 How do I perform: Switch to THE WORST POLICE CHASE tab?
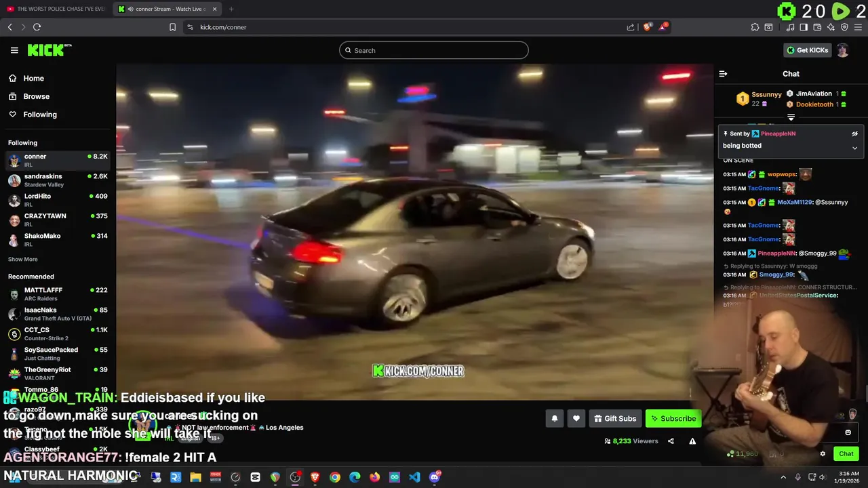tap(56, 9)
